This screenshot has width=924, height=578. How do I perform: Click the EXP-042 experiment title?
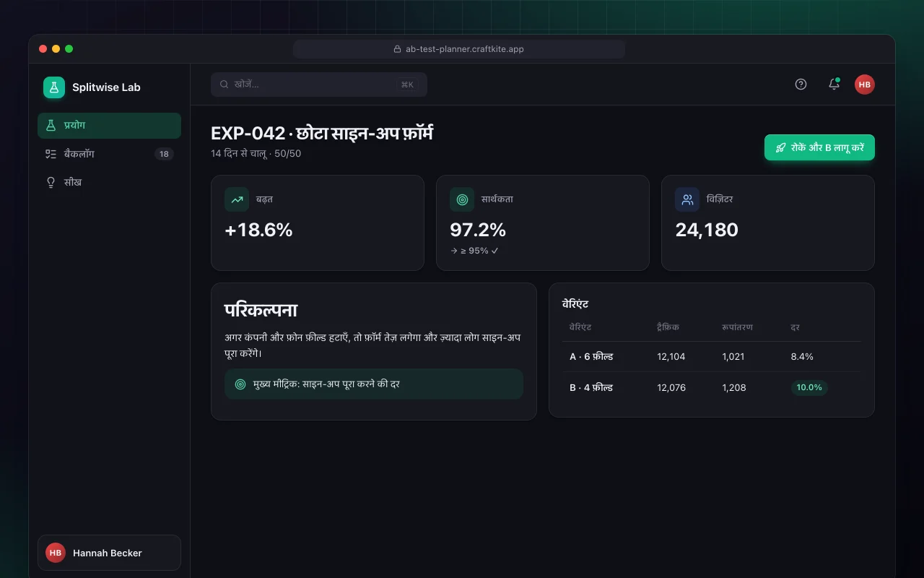point(322,134)
